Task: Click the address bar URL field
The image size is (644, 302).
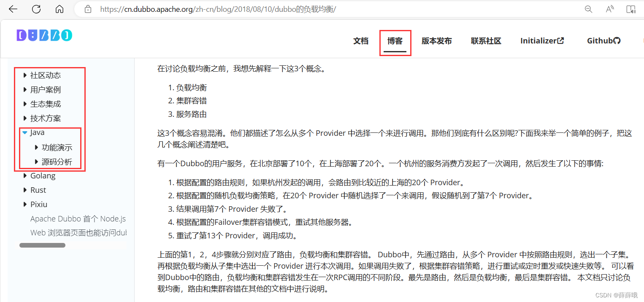Action: [211, 8]
